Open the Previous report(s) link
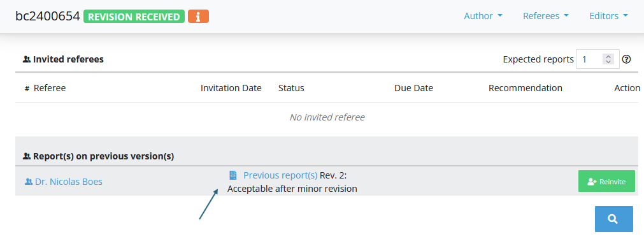This screenshot has height=241, width=644. (x=280, y=175)
